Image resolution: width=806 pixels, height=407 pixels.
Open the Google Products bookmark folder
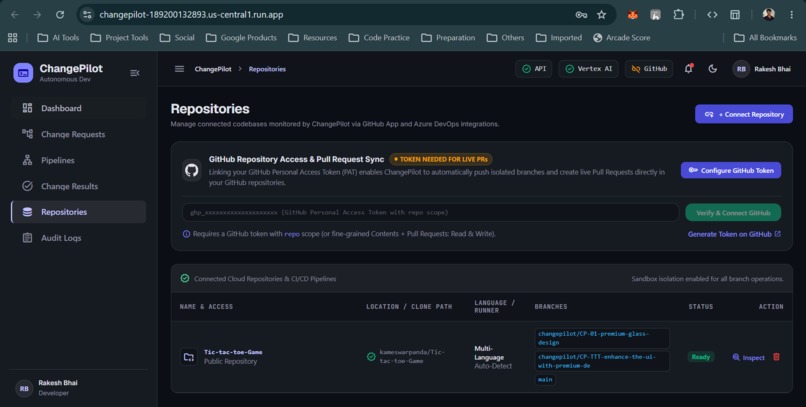[241, 38]
